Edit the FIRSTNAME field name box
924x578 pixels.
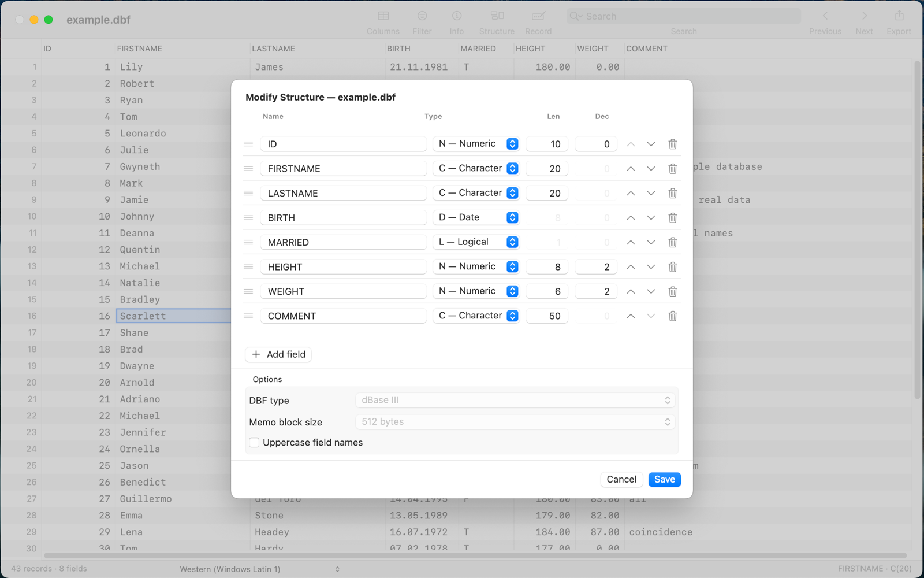(x=344, y=169)
